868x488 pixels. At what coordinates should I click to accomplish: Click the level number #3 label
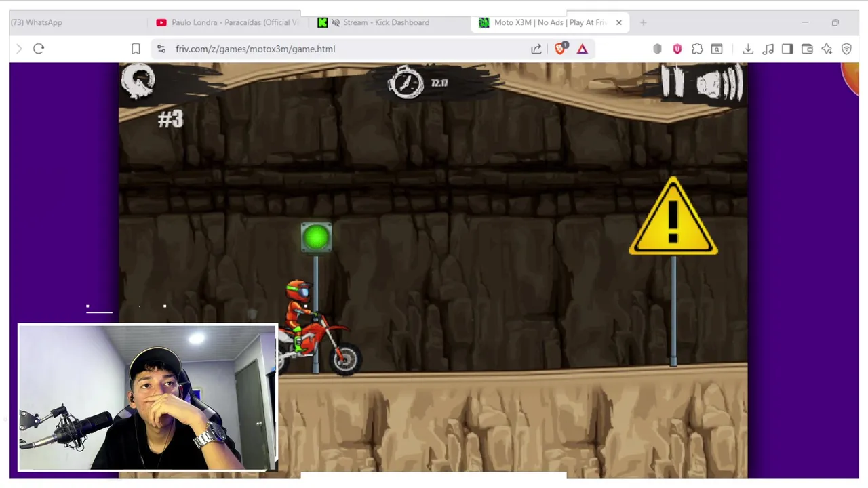(170, 120)
